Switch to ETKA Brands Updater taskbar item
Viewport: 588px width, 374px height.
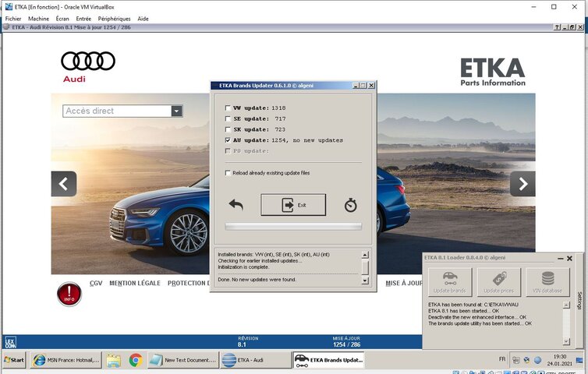pyautogui.click(x=328, y=360)
